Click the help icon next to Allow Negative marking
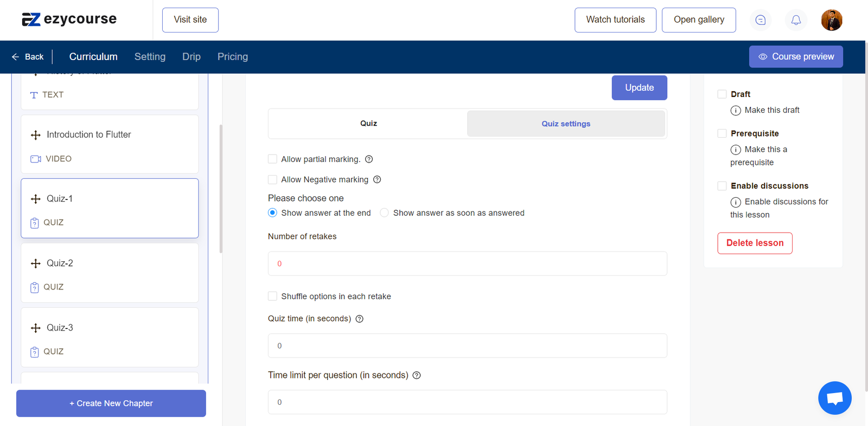Screen dimensions: 868x426 (377, 180)
